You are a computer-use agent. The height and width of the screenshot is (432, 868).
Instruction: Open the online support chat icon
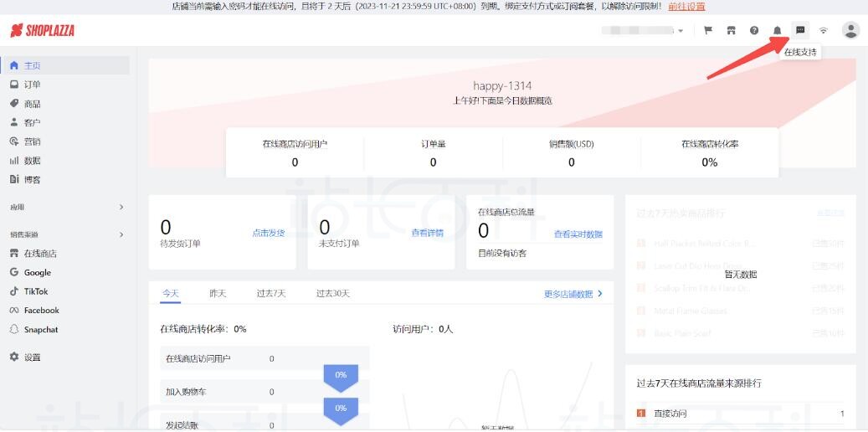coord(800,30)
